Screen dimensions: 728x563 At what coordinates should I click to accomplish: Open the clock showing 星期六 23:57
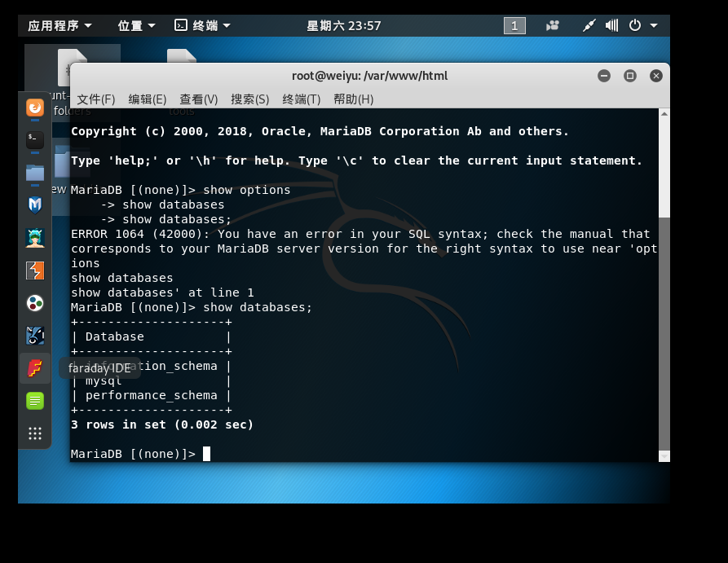(343, 25)
